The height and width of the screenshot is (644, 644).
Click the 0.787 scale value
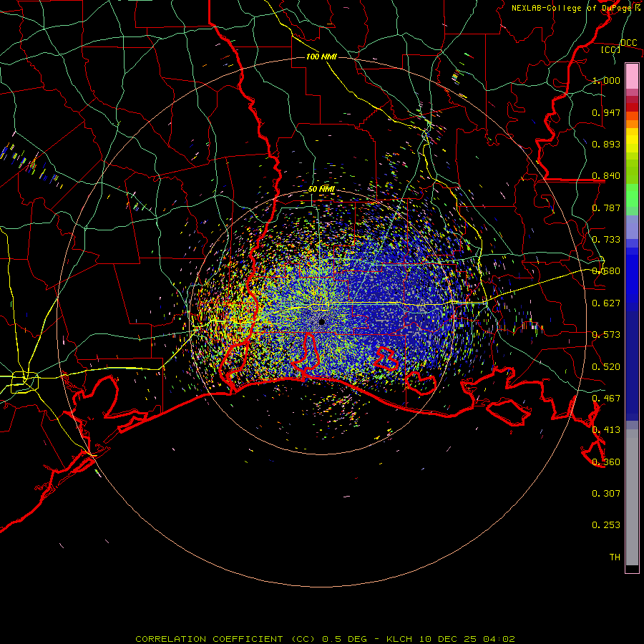(606, 208)
